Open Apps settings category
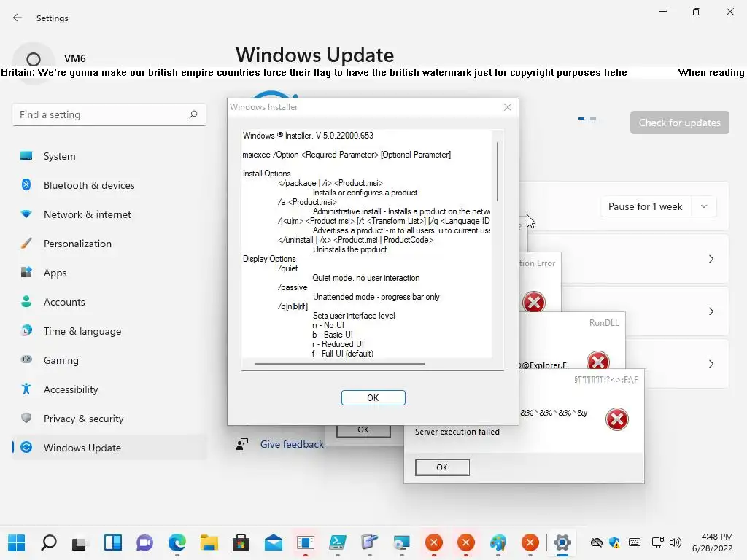 tap(109, 273)
